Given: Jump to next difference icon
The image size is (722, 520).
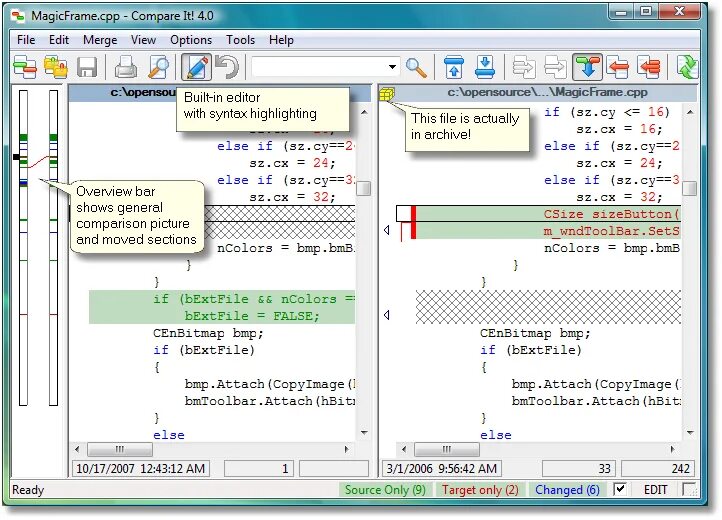Looking at the screenshot, I should 485,67.
